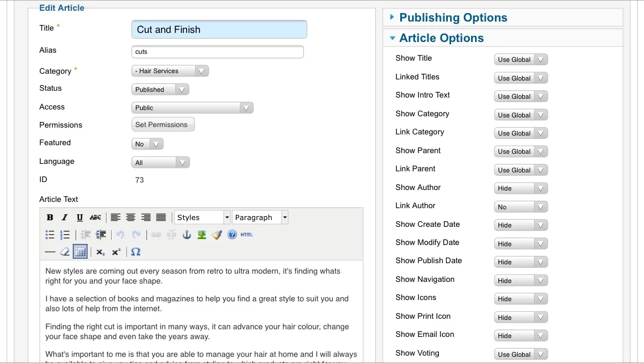Click the Set Permissions button
This screenshot has width=644, height=363.
[x=163, y=125]
